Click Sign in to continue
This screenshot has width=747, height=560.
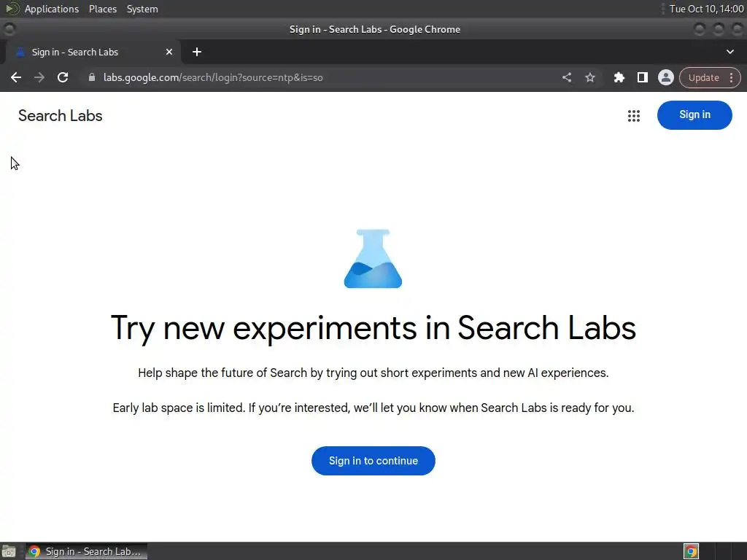tap(373, 461)
